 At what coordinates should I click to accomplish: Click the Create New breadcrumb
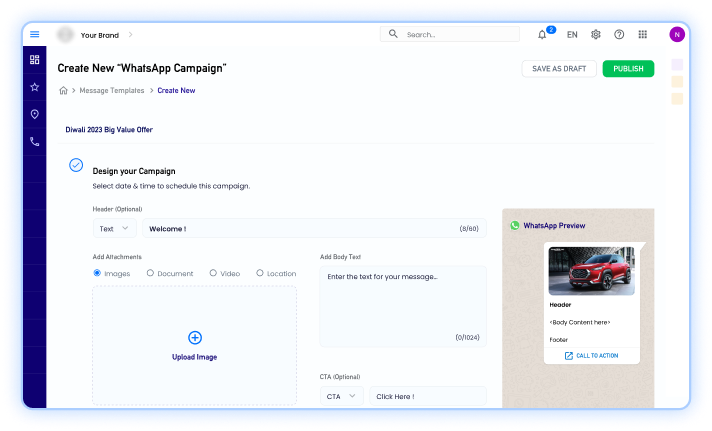tap(176, 90)
